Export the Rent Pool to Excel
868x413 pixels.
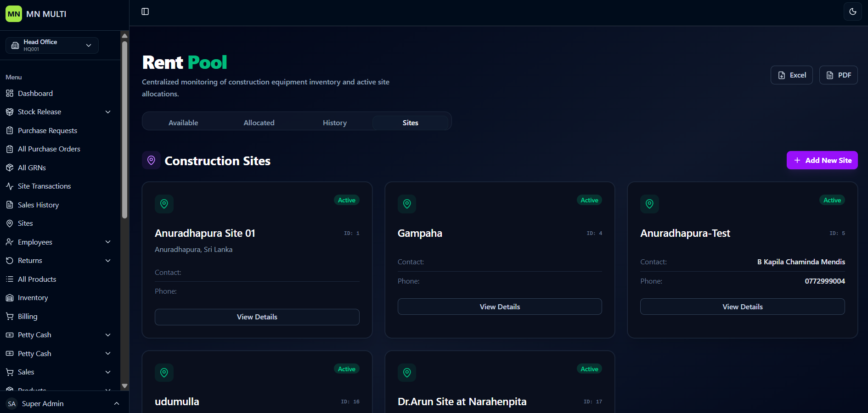792,75
